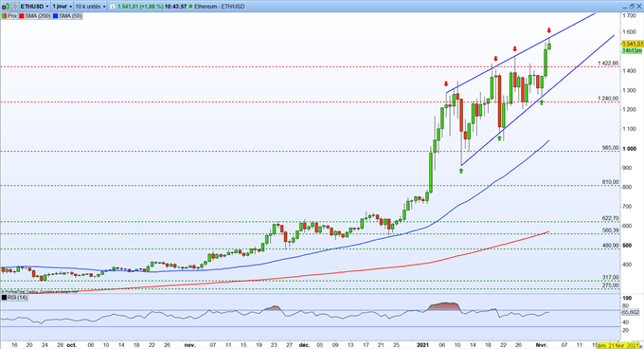Click the candlestick chart style icon
The height and width of the screenshot is (349, 644).
point(6,7)
